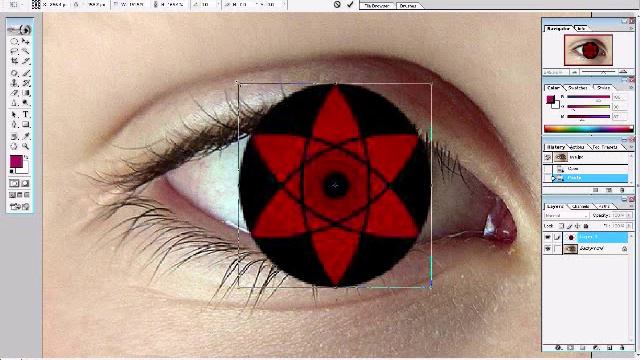Switch to the Actions tab
640x360 pixels.
pos(577,147)
